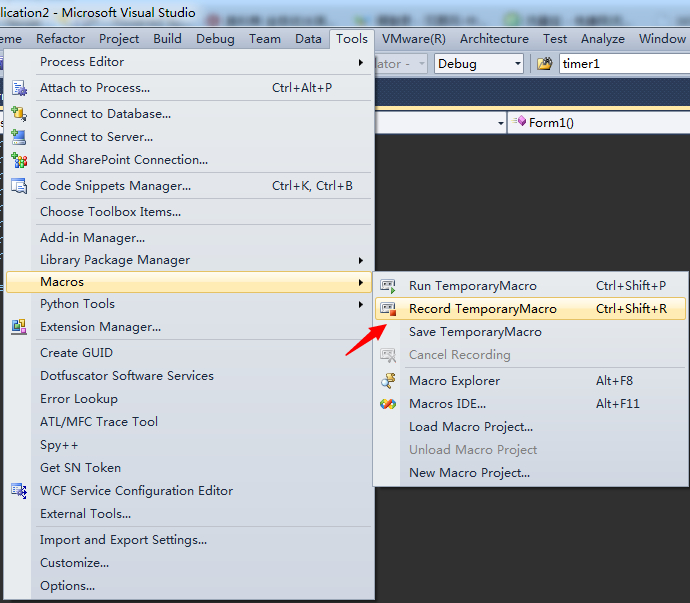Click the Run TemporaryMacro icon

[388, 286]
